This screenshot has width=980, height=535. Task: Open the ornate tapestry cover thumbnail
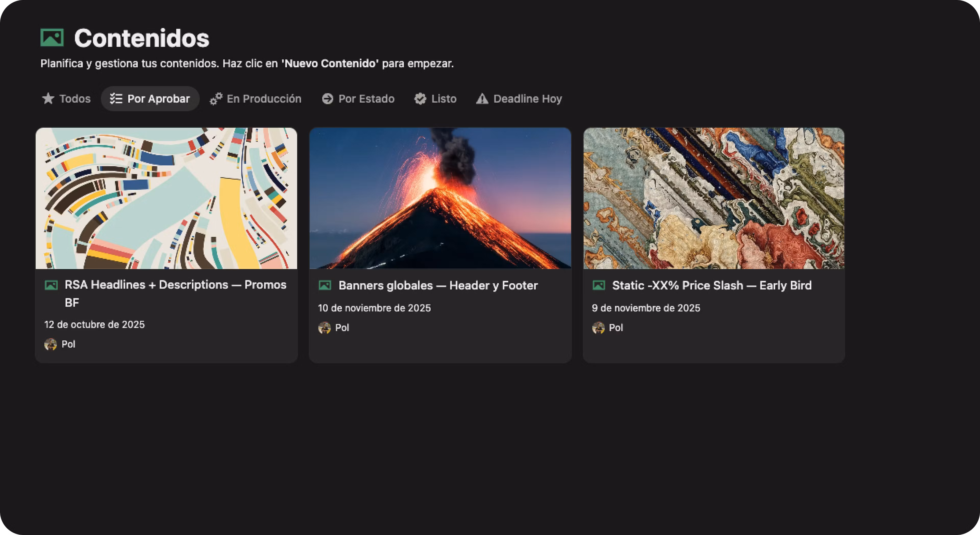(x=714, y=198)
